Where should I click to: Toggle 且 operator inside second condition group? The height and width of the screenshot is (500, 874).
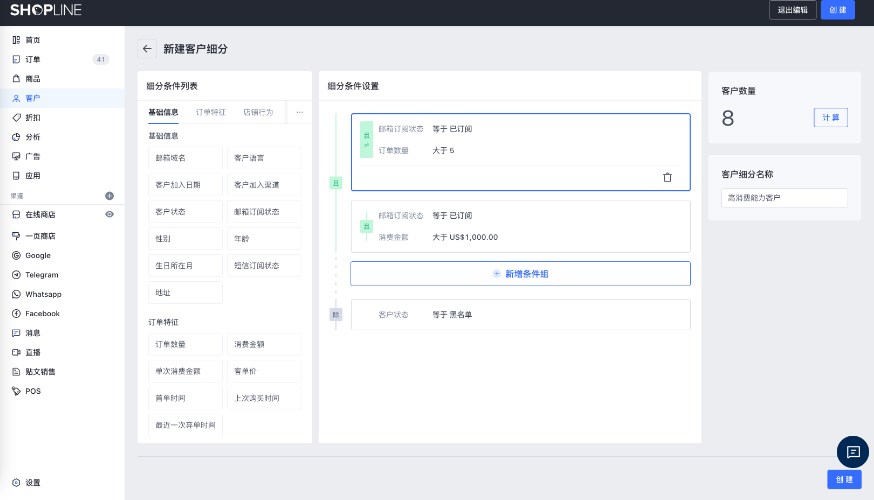[x=366, y=226]
